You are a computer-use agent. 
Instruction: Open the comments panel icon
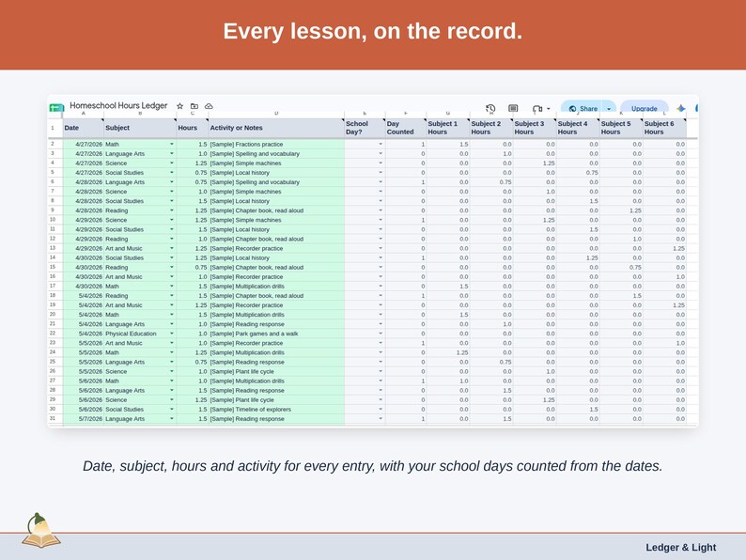513,108
